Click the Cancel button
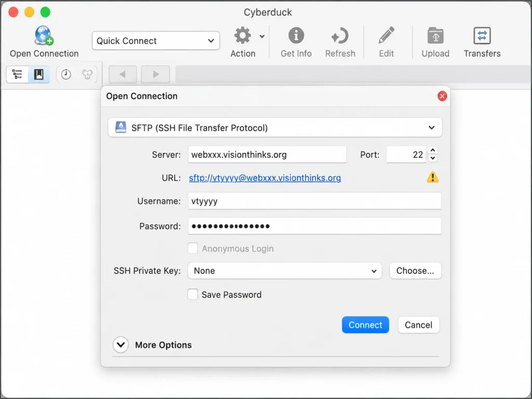 pyautogui.click(x=418, y=325)
